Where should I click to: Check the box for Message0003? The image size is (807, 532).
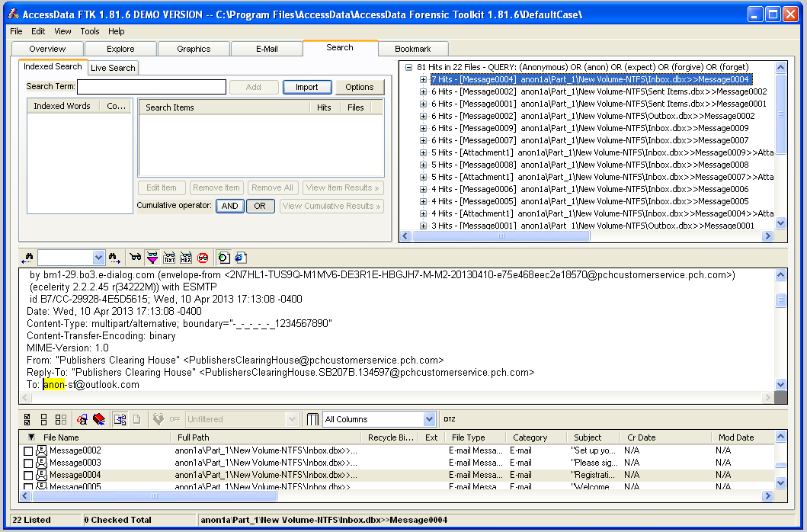pos(28,463)
